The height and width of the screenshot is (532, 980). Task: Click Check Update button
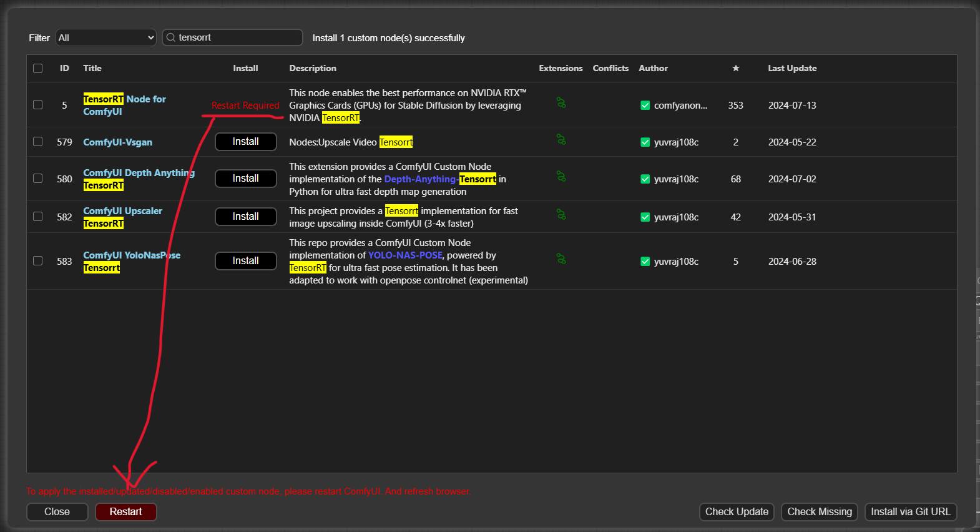[x=737, y=512]
